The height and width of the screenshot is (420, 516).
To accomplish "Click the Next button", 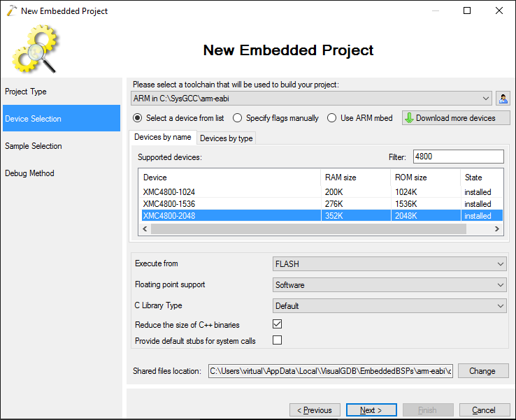I will tap(371, 410).
